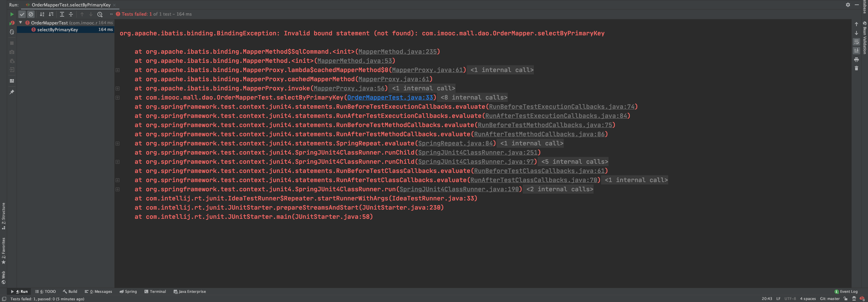868x302 pixels.
Task: Open Run panel settings gear
Action: (x=848, y=5)
